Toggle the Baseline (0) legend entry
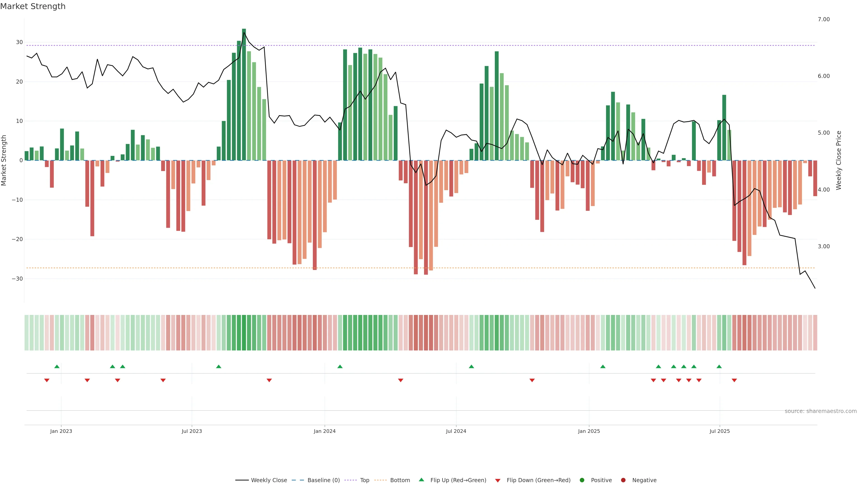 tap(323, 480)
